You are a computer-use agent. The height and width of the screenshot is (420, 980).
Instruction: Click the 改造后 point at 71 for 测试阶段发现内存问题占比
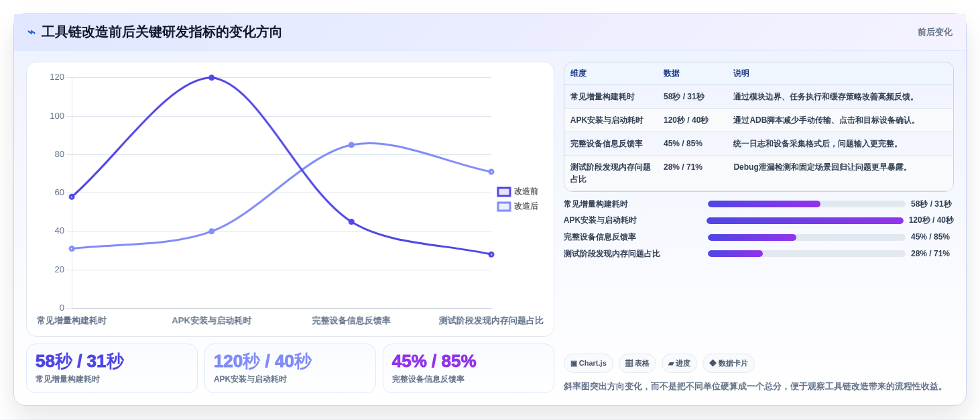click(491, 172)
